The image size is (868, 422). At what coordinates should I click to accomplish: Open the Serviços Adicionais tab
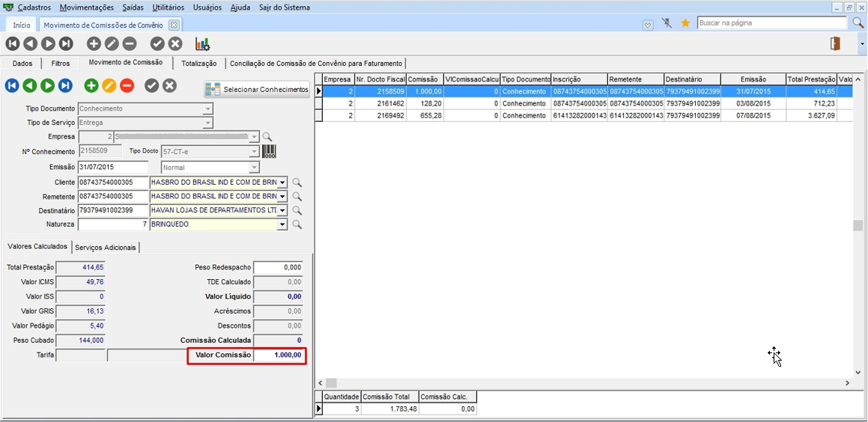pyautogui.click(x=106, y=247)
